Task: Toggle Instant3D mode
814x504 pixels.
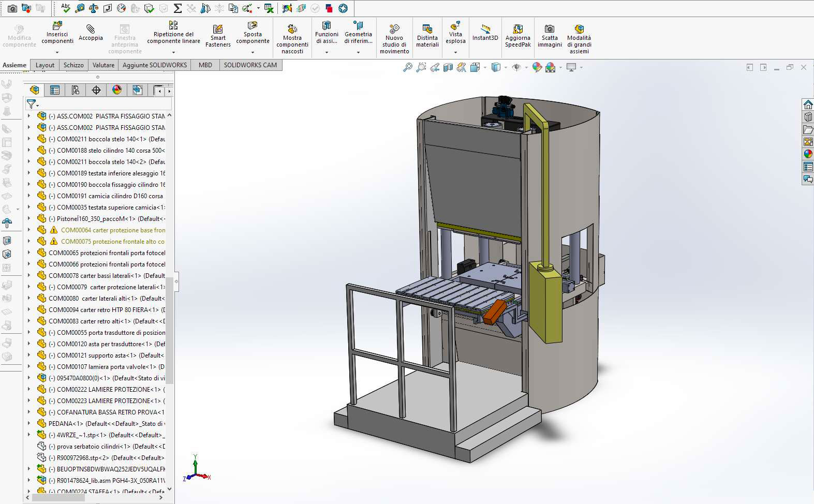Action: pos(485,29)
